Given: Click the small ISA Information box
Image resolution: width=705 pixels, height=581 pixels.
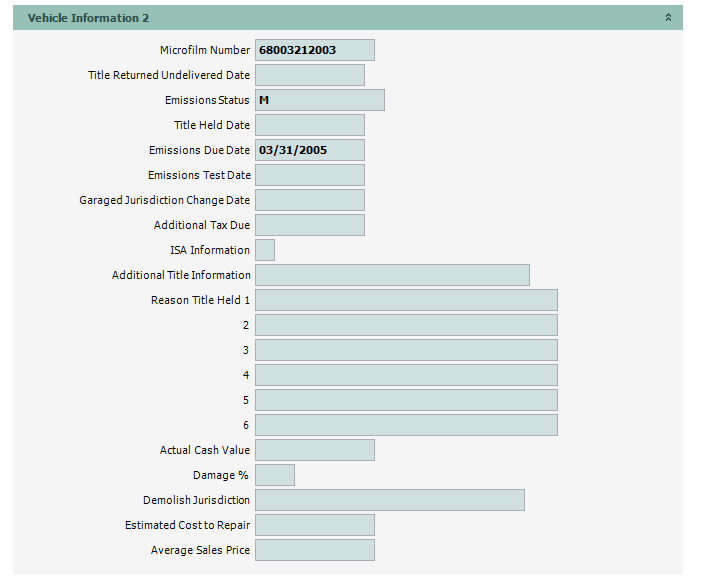Looking at the screenshot, I should [x=265, y=250].
